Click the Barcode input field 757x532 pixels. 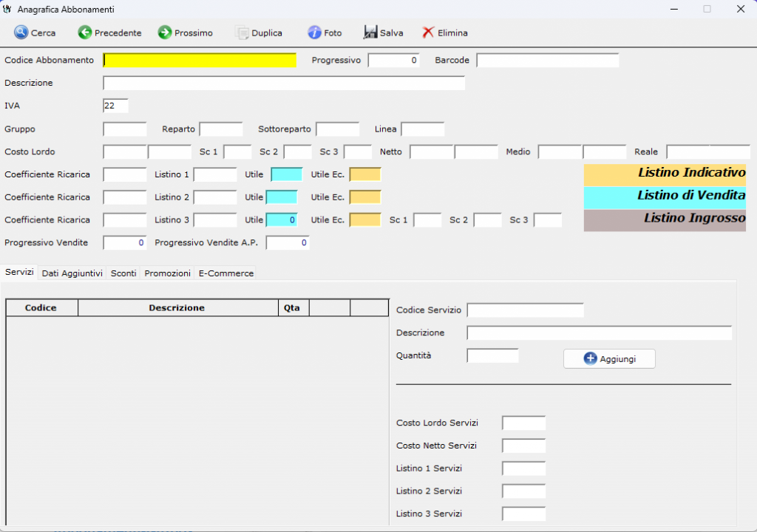[547, 60]
